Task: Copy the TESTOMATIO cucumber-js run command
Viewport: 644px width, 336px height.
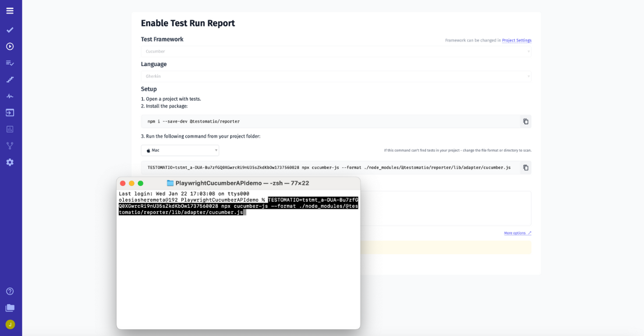Action: click(525, 167)
